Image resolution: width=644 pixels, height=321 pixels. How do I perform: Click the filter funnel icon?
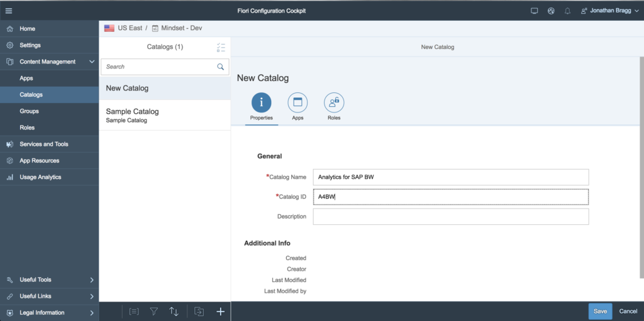click(x=154, y=312)
